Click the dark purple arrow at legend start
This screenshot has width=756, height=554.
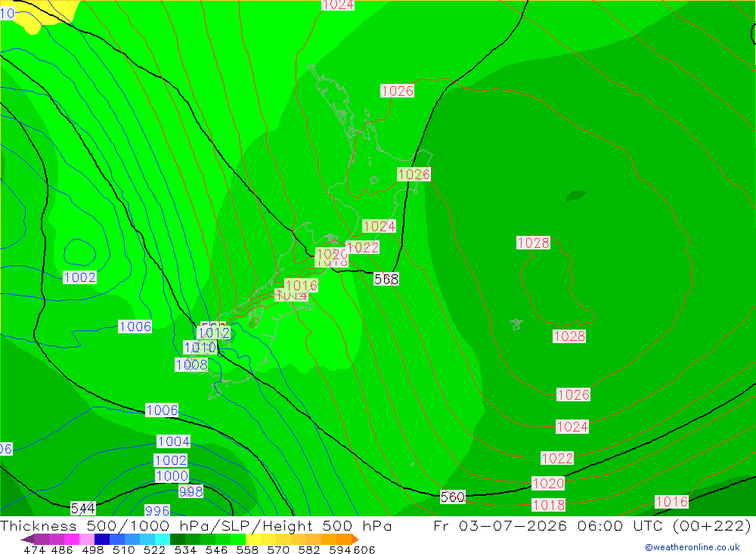[27, 539]
